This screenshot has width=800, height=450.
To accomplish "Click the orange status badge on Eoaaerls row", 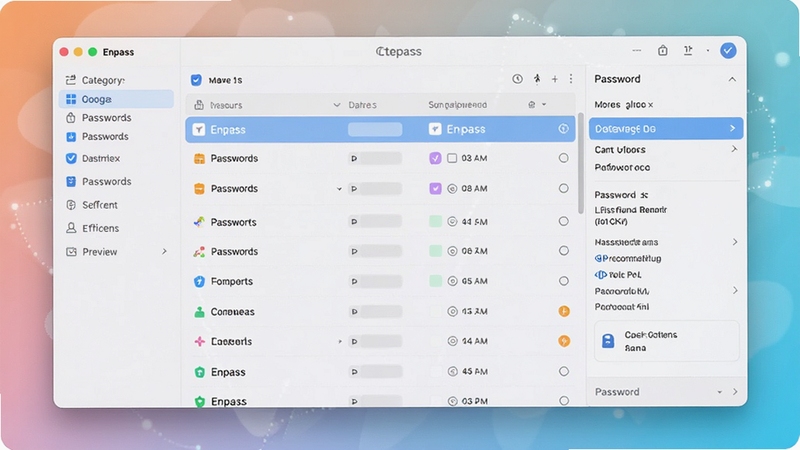I will [564, 341].
